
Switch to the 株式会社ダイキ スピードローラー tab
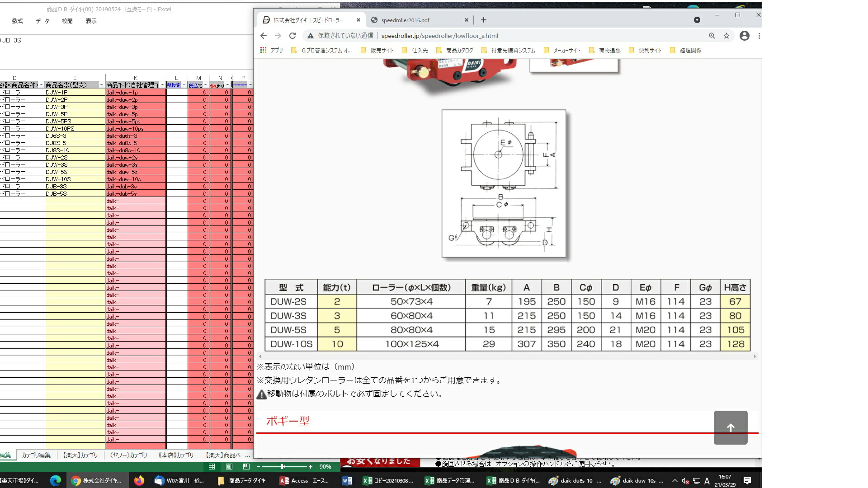pos(311,20)
